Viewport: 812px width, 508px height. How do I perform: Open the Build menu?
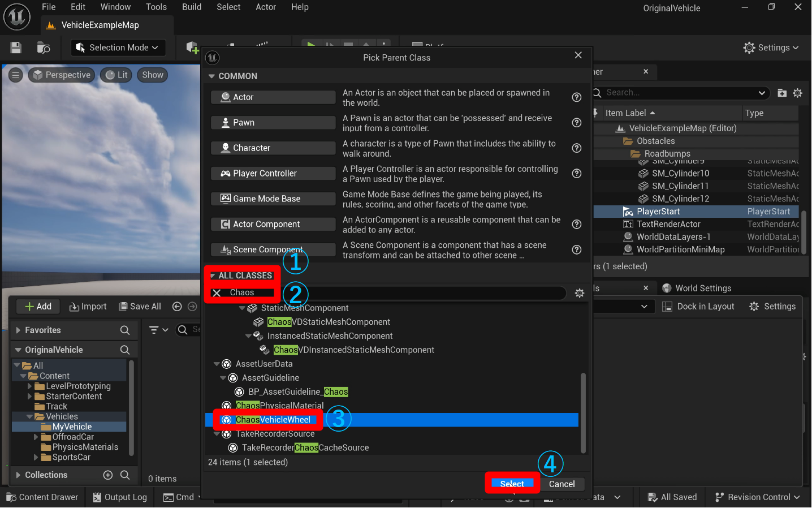pos(192,7)
